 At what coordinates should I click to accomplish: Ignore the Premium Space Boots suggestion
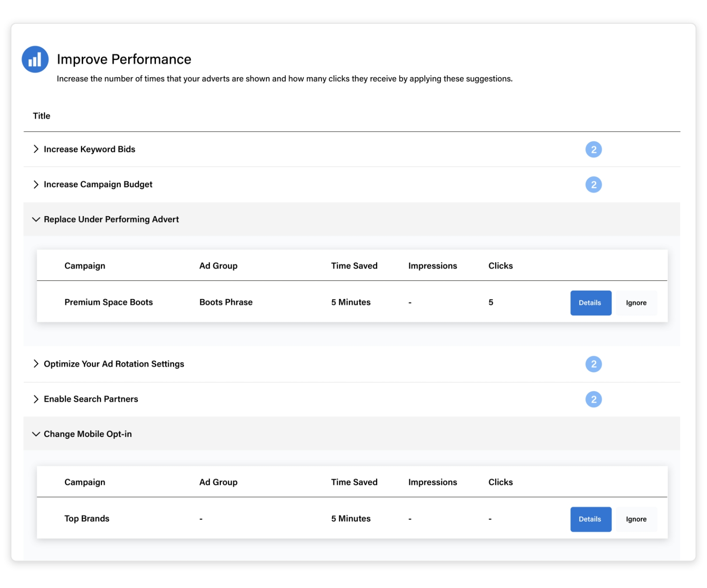[636, 303]
